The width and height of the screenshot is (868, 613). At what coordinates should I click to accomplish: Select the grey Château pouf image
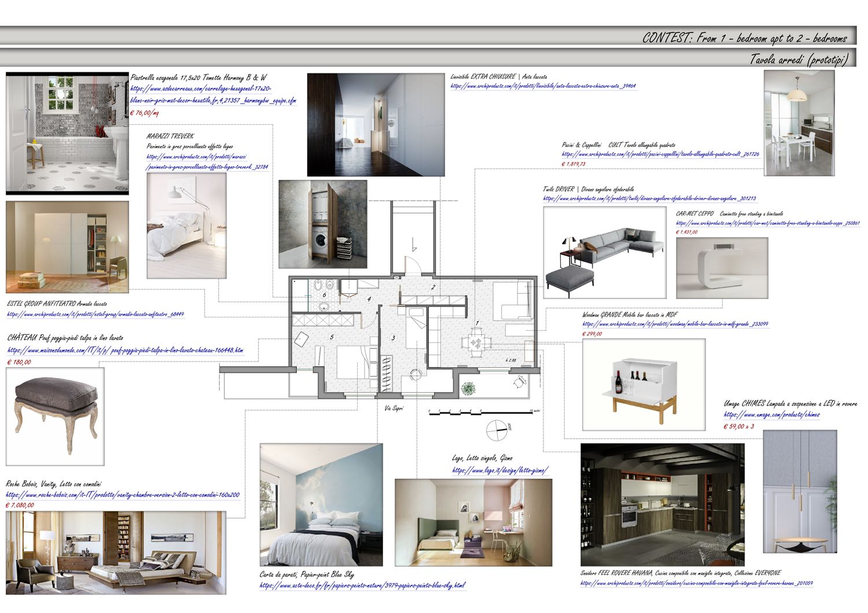(55, 416)
